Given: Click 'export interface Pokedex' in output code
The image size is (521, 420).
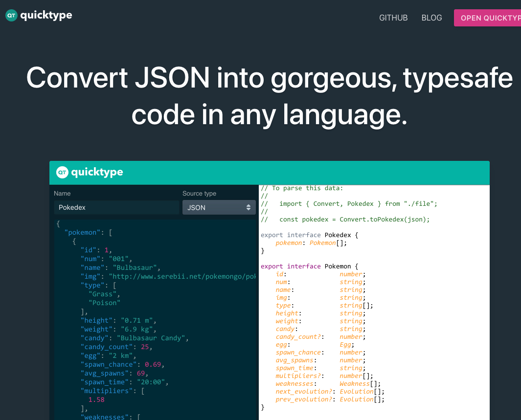Looking at the screenshot, I should (x=309, y=235).
